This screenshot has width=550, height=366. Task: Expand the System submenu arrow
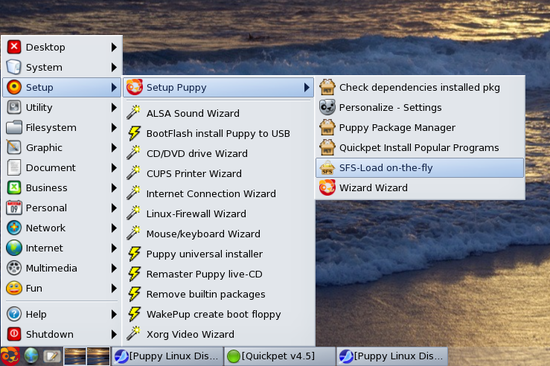click(114, 67)
